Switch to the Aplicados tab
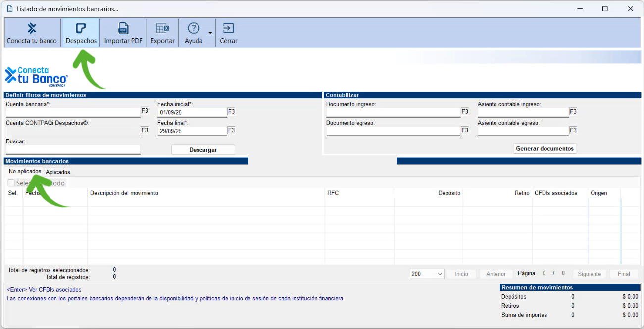The image size is (644, 329). click(x=58, y=172)
